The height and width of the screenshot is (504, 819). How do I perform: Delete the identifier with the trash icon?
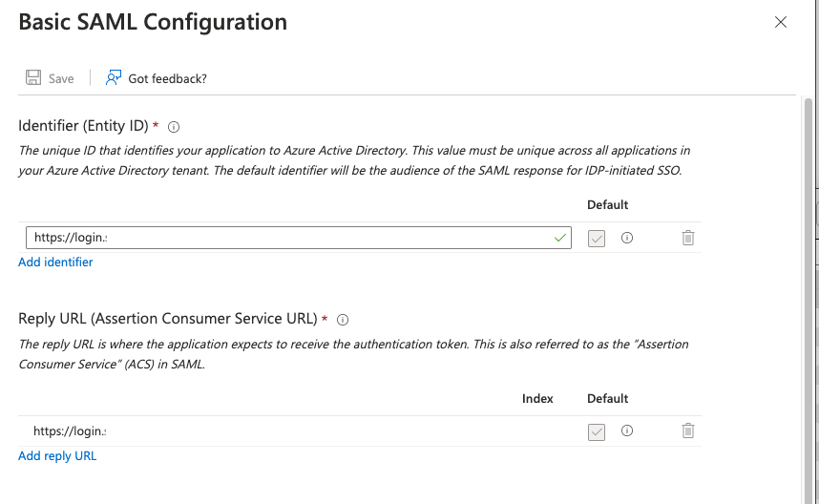[687, 238]
